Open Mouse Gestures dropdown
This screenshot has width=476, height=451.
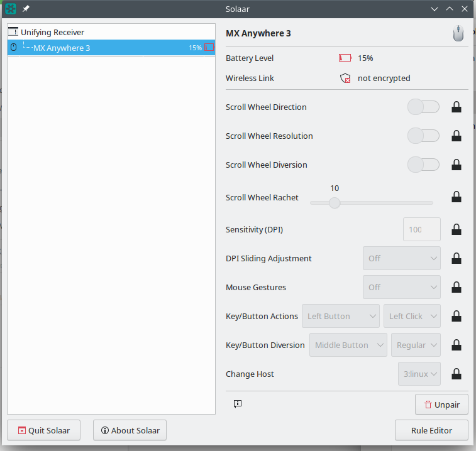(x=401, y=287)
